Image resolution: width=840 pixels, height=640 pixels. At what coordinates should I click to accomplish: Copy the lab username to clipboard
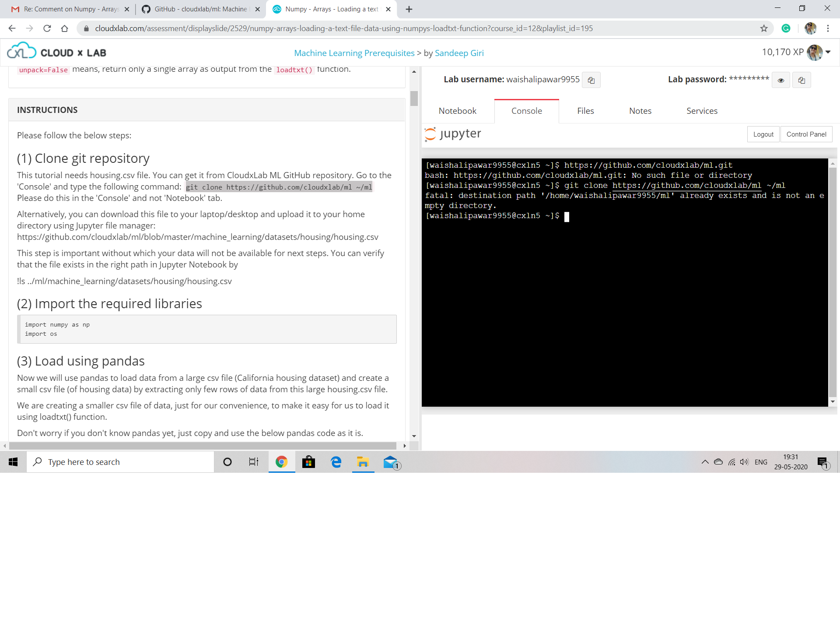click(x=591, y=80)
